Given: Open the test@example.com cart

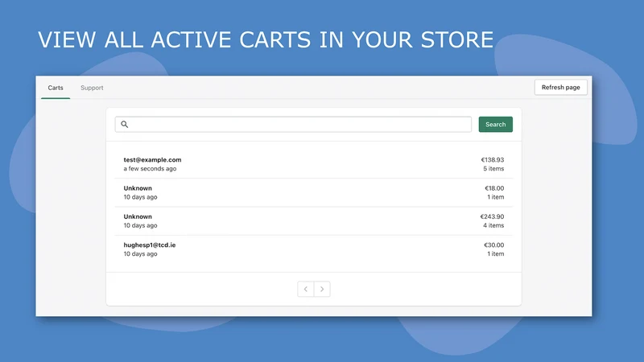Looking at the screenshot, I should (314, 164).
